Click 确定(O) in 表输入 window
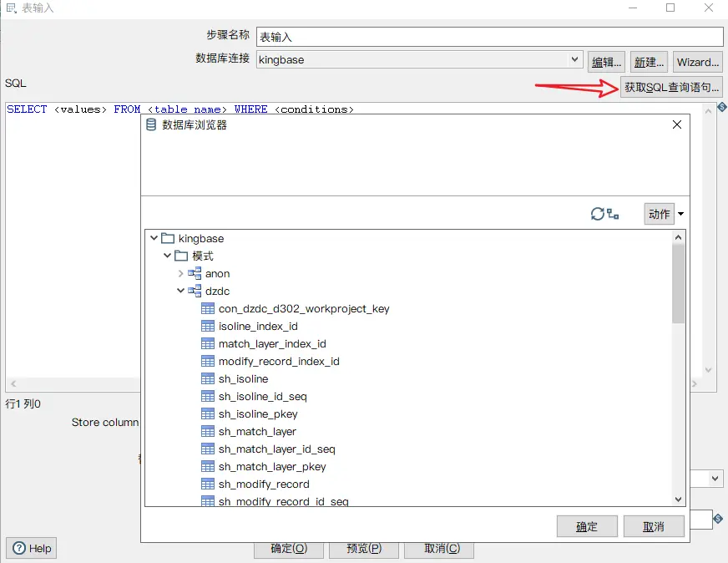Image resolution: width=728 pixels, height=563 pixels. click(x=289, y=549)
